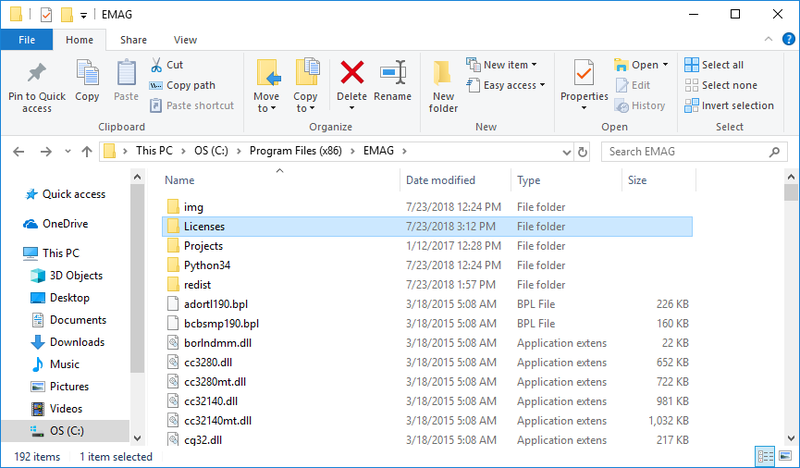Screen dimensions: 800x468
Task: Select the Videos sidebar entry
Action: click(x=56, y=409)
